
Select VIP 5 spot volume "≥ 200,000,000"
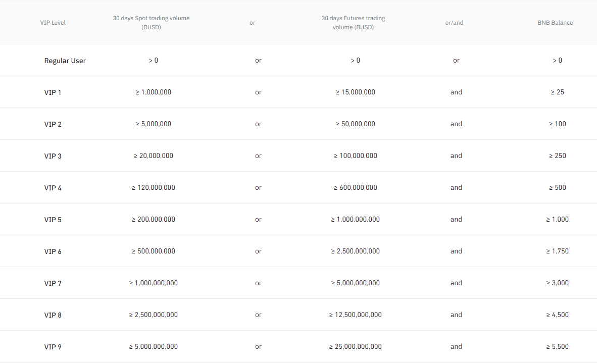tap(154, 219)
